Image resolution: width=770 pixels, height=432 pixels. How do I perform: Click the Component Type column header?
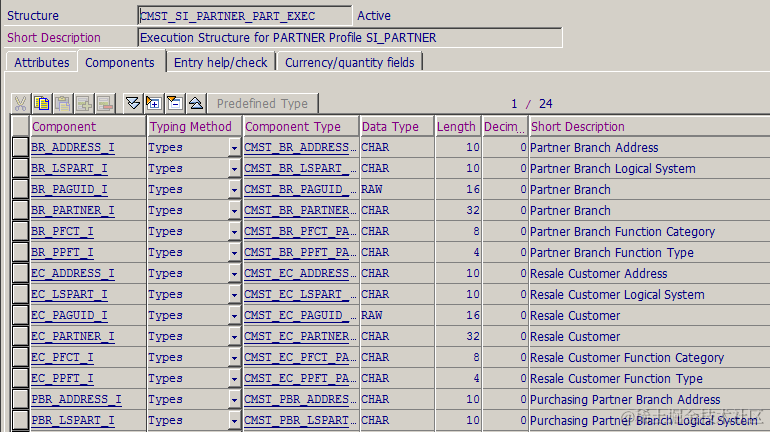(x=301, y=126)
